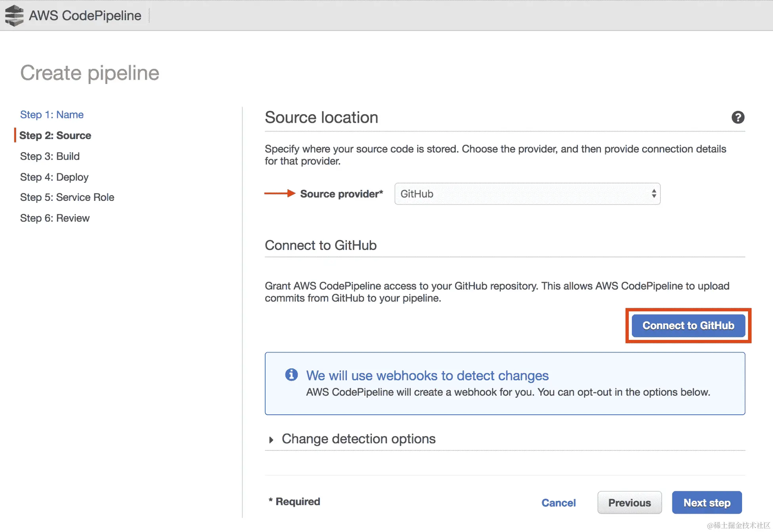The width and height of the screenshot is (773, 532).
Task: Open the help question mark icon
Action: [x=738, y=117]
